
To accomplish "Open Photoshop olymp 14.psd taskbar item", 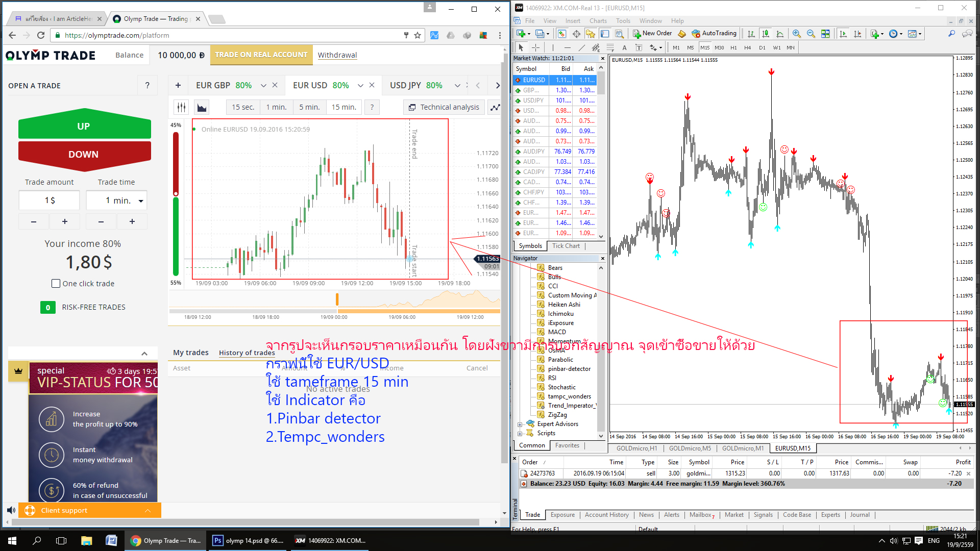I will 249,541.
